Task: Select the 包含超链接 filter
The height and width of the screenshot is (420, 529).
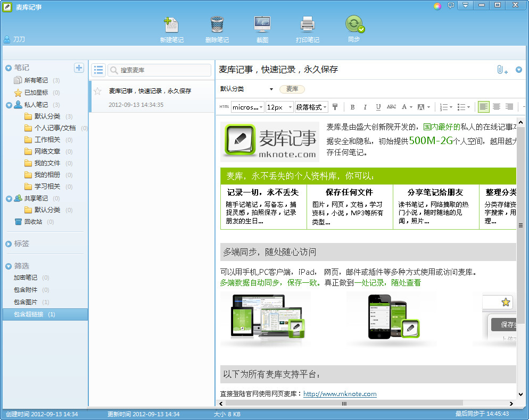Action: [x=45, y=314]
